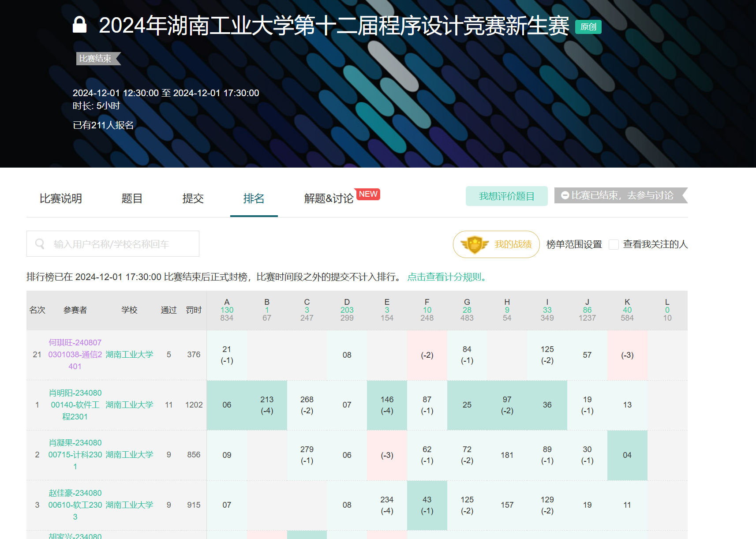The height and width of the screenshot is (539, 756).
Task: Click 湖南工业大学 in the rank 3 row
Action: point(129,505)
